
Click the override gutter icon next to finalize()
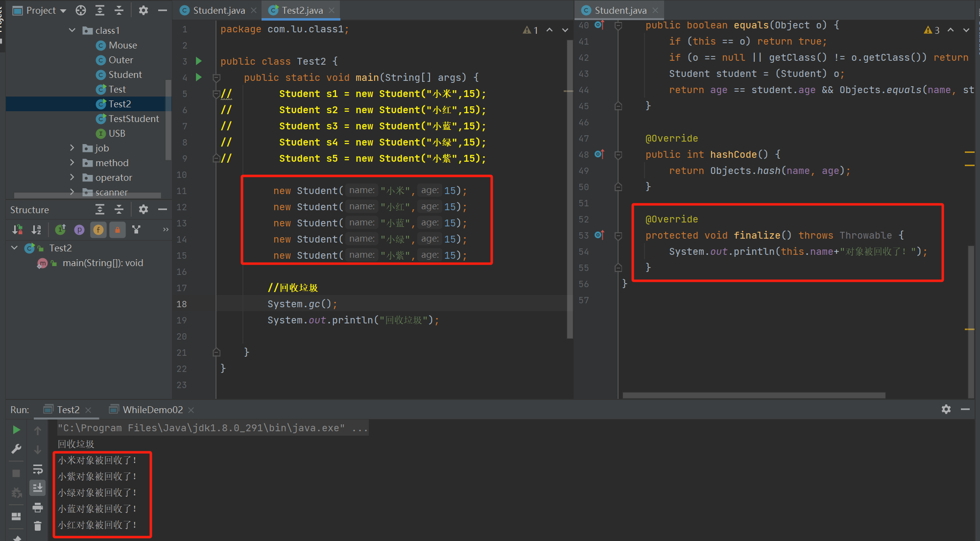(599, 235)
